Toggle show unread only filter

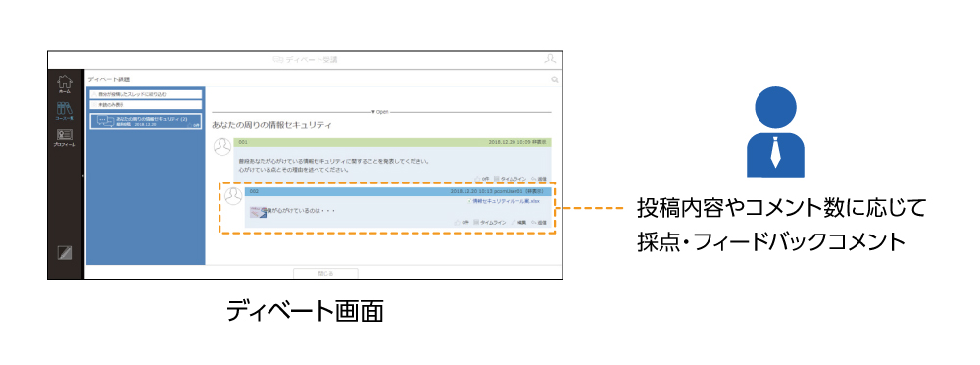(x=146, y=105)
